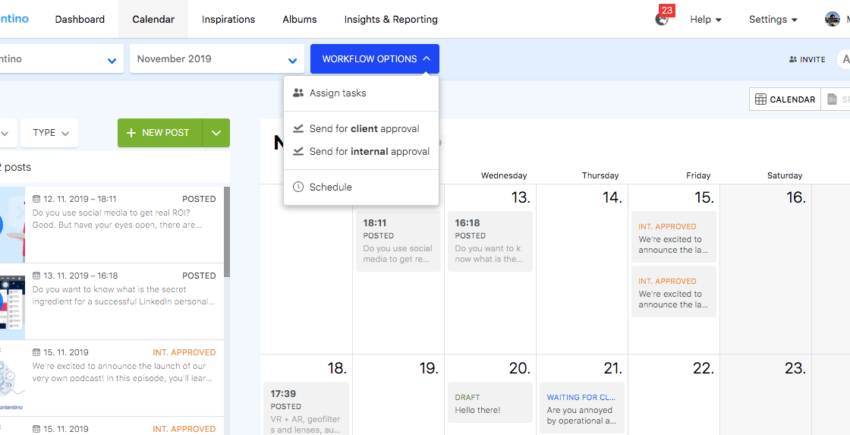This screenshot has width=850, height=435.
Task: Click the Thursday column header
Action: pos(600,175)
